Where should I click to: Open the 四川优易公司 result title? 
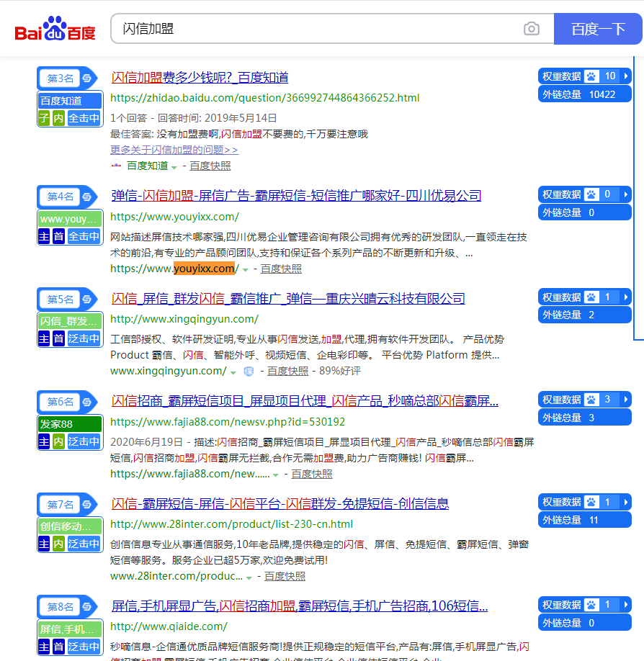[296, 196]
